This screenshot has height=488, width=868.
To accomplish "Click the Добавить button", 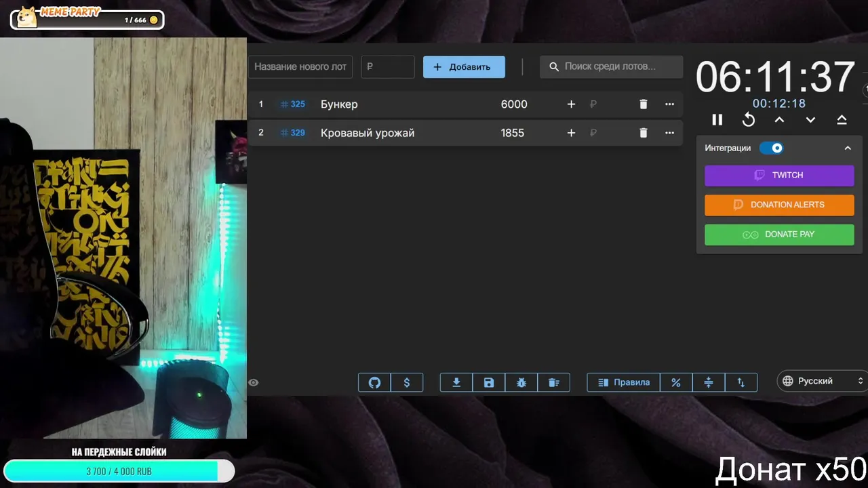I will point(464,67).
